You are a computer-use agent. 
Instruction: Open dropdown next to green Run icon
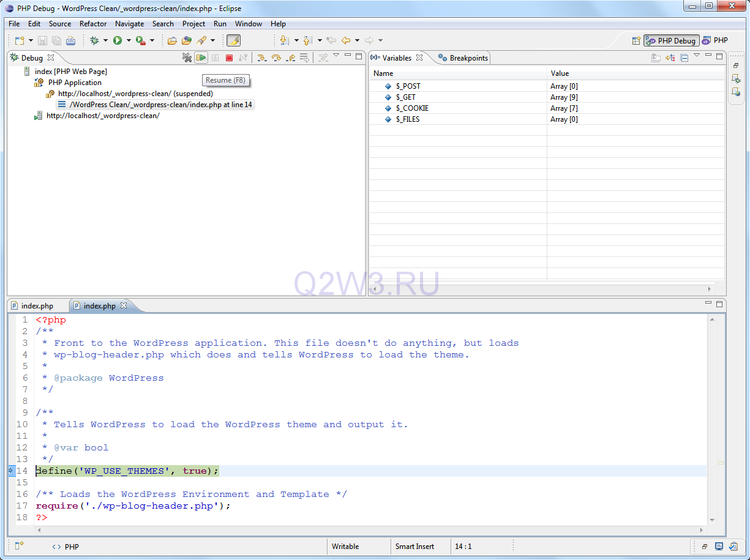(128, 40)
